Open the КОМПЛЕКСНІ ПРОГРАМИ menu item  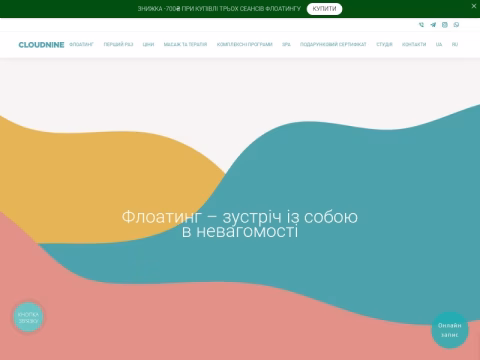[x=245, y=44]
